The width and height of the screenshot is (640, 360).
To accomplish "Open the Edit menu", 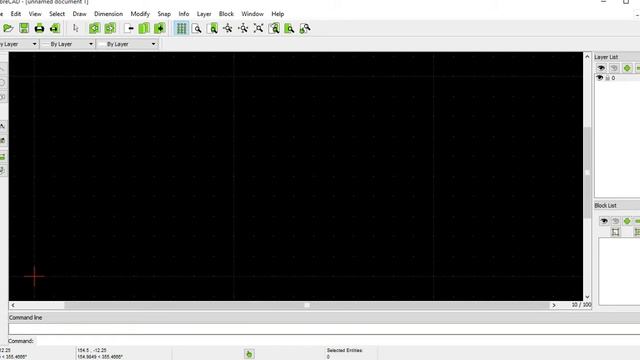I will (16, 14).
